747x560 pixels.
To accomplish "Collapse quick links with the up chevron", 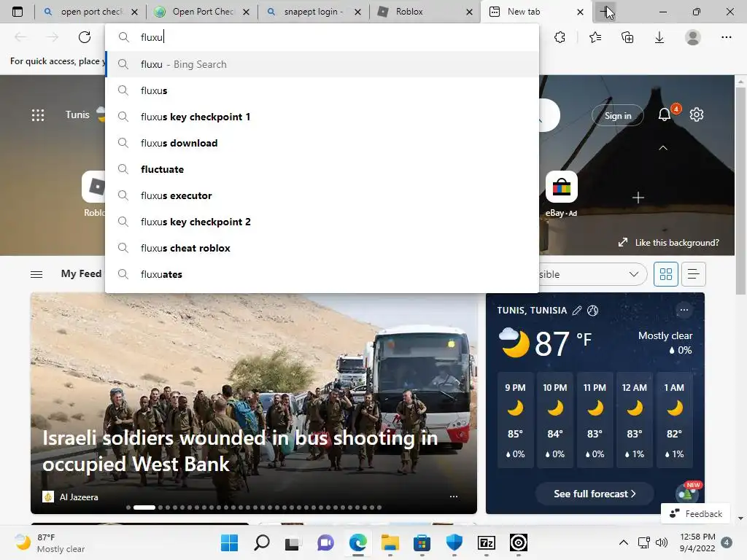I will 662,148.
